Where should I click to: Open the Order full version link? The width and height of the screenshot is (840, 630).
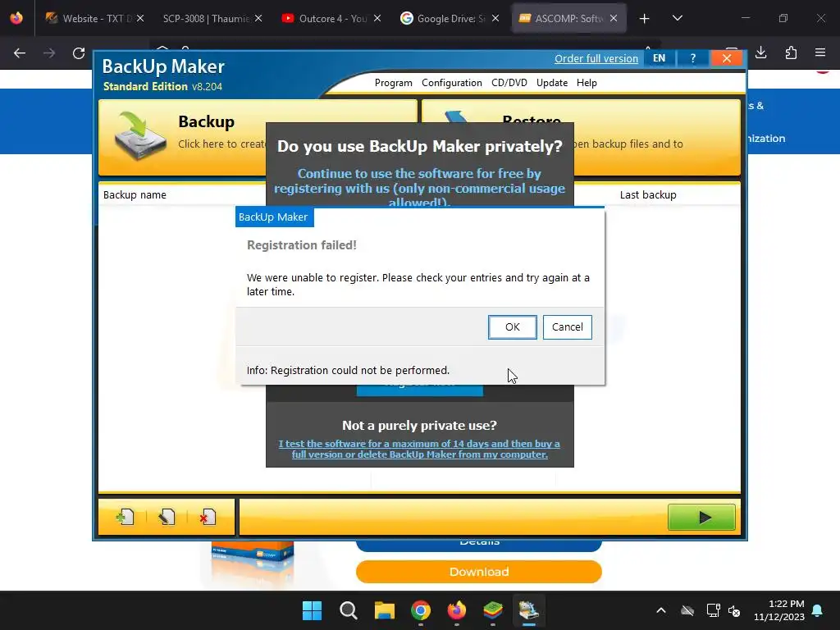click(x=596, y=58)
